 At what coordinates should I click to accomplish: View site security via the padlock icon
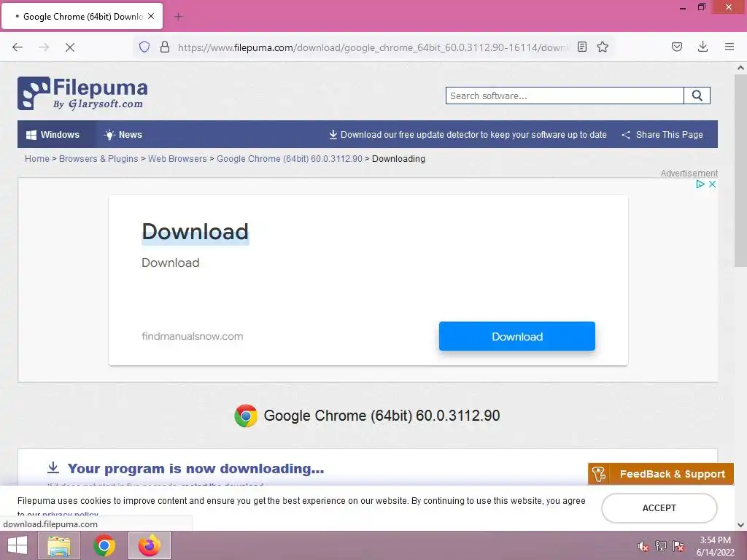coord(165,47)
